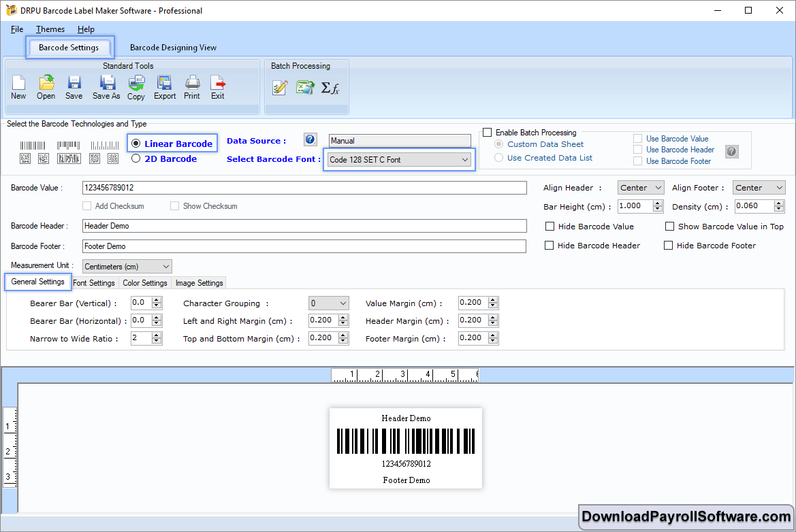Switch to the Barcode Designing View tab
This screenshot has width=796, height=532.
173,48
